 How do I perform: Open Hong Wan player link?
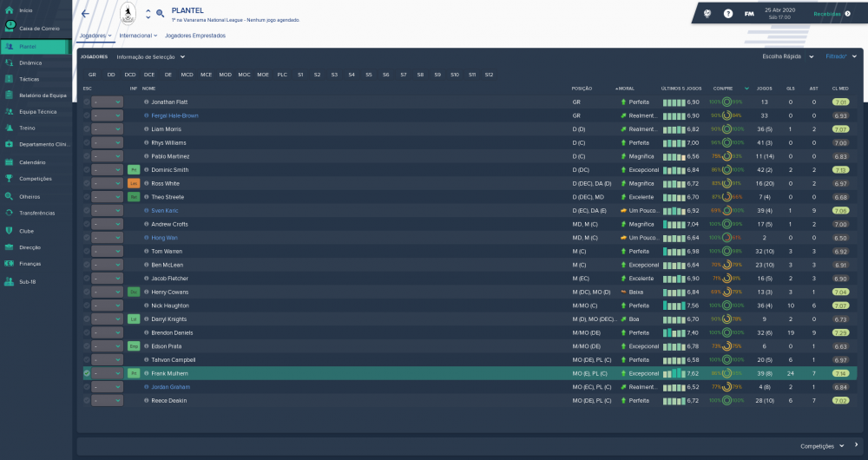point(164,238)
